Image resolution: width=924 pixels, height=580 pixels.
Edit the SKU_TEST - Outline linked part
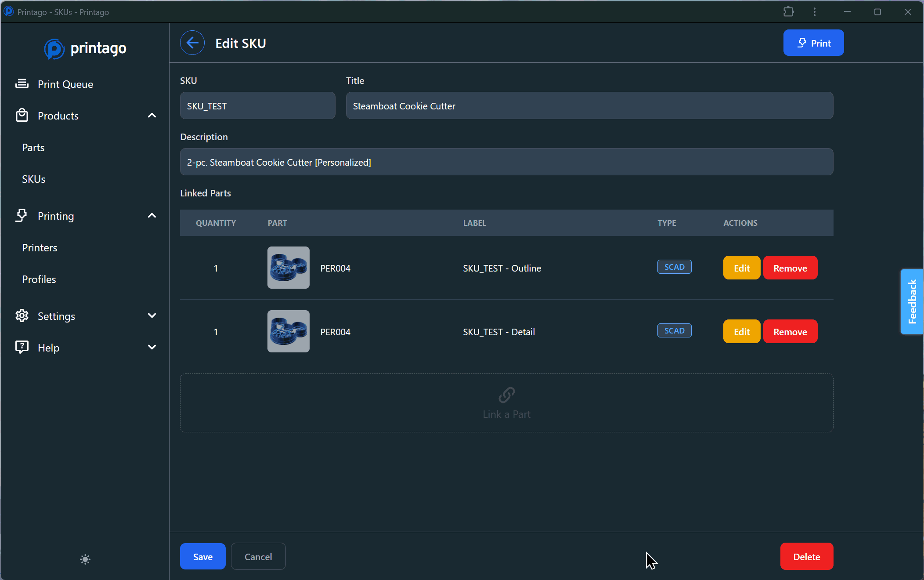[742, 268]
